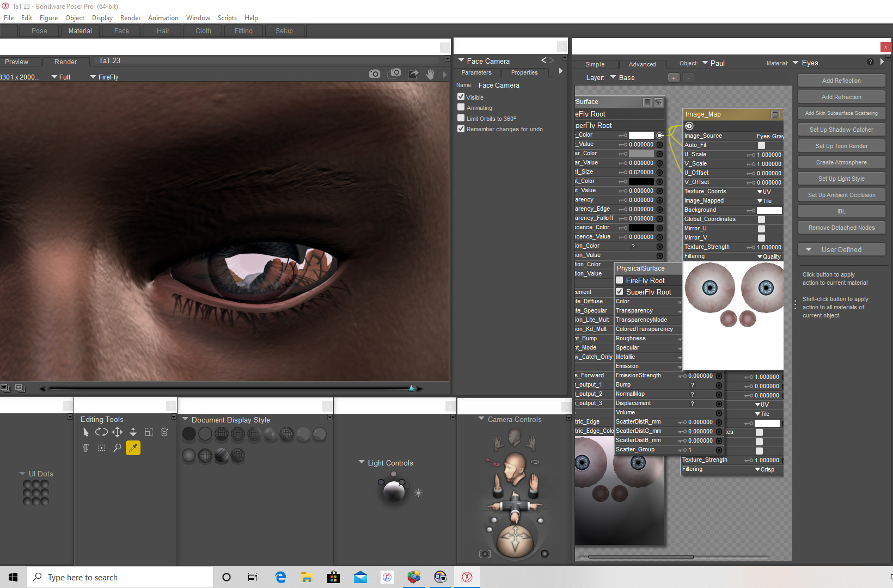893x588 pixels.
Task: Click the area render camera icon
Action: (395, 73)
